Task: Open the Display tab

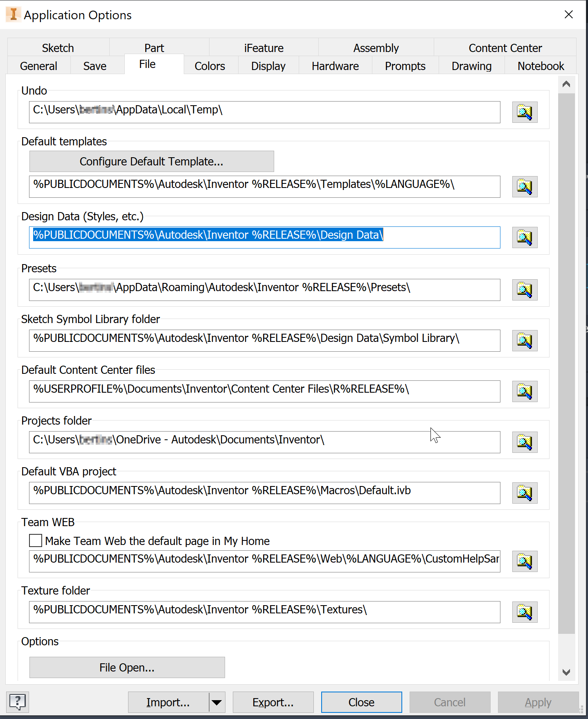Action: coord(268,66)
